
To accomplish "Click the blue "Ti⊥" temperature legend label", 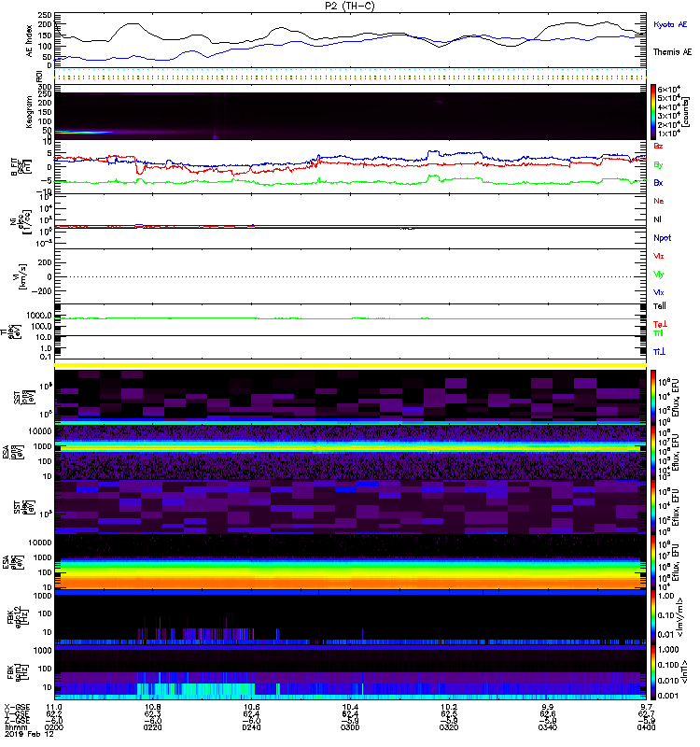I will 659,352.
